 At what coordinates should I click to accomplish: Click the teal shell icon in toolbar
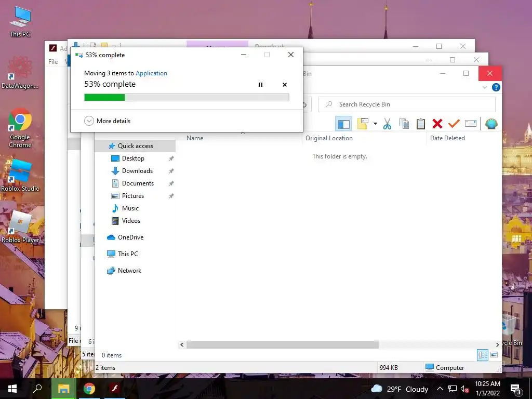(491, 124)
